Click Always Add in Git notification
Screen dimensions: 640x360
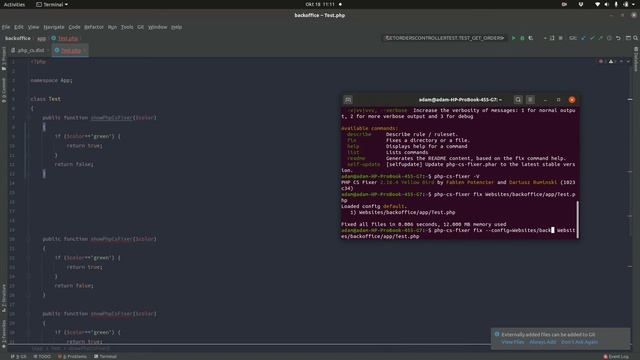(542, 342)
